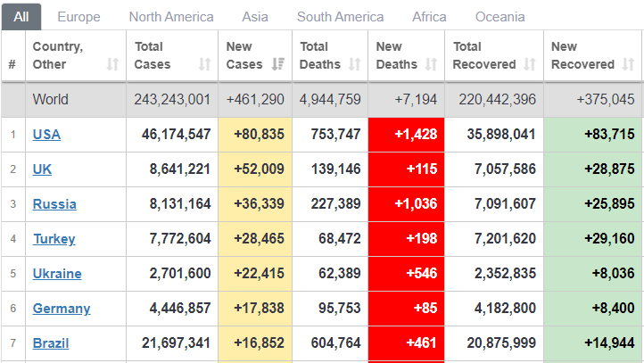Viewport: 644px width, 363px height.
Task: Click the Total Deaths header text
Action: click(320, 55)
